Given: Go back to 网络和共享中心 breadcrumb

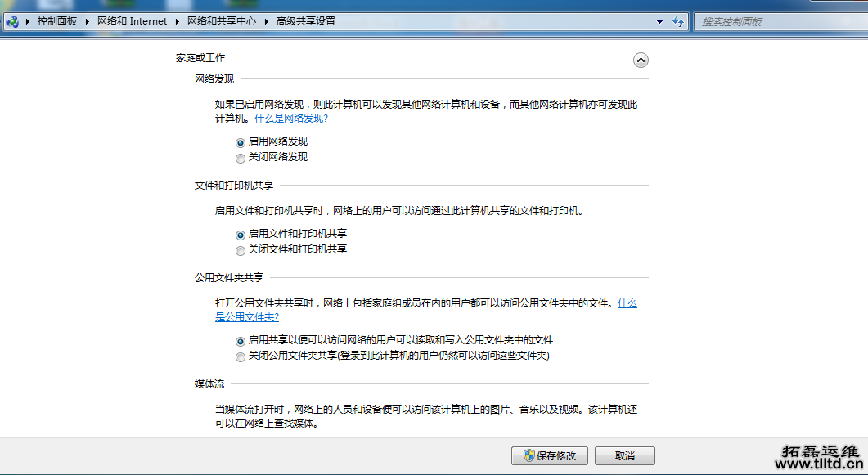Looking at the screenshot, I should click(x=222, y=22).
